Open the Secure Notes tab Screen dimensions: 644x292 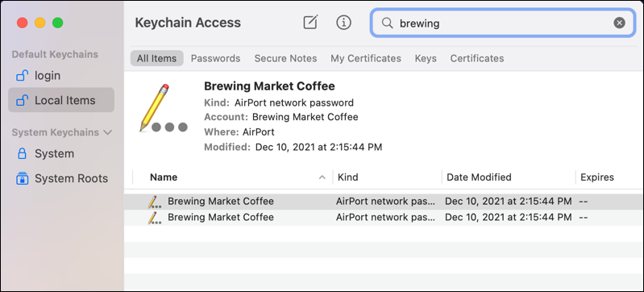click(285, 58)
